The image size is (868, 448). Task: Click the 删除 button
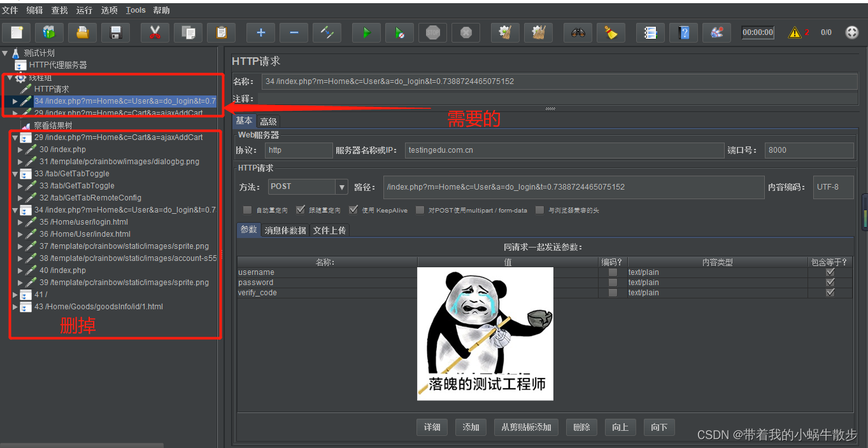tap(581, 427)
